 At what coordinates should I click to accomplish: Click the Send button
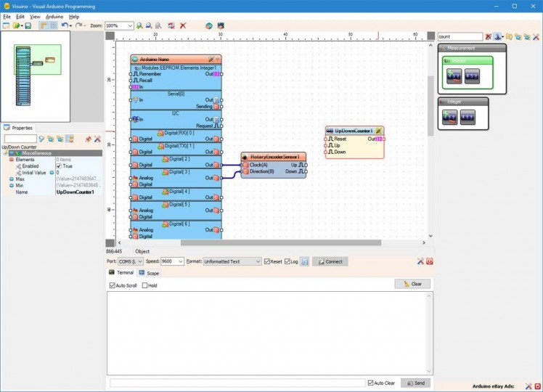416,383
